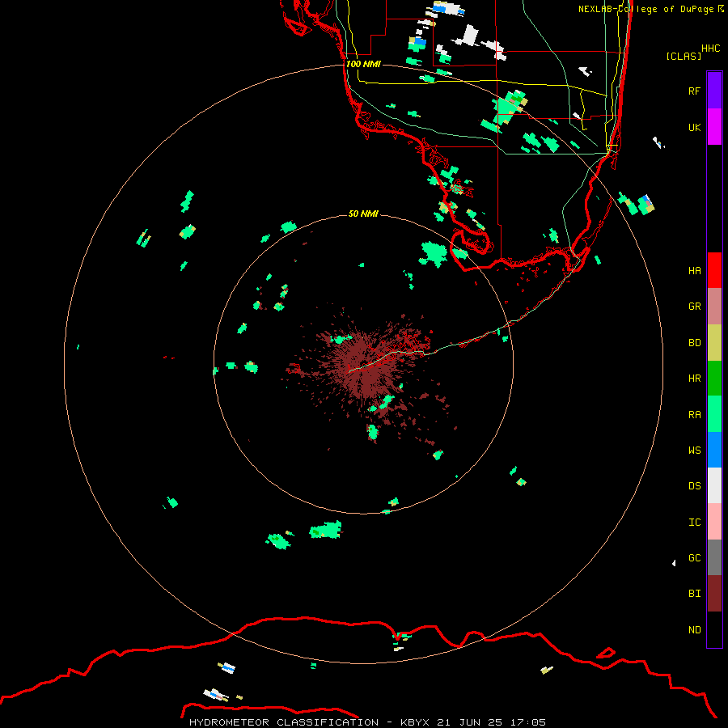Click the 'HHC' product code text

tap(710, 49)
